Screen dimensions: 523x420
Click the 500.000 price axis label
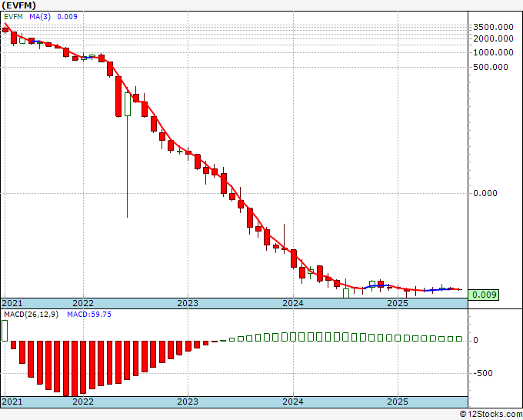tap(491, 67)
